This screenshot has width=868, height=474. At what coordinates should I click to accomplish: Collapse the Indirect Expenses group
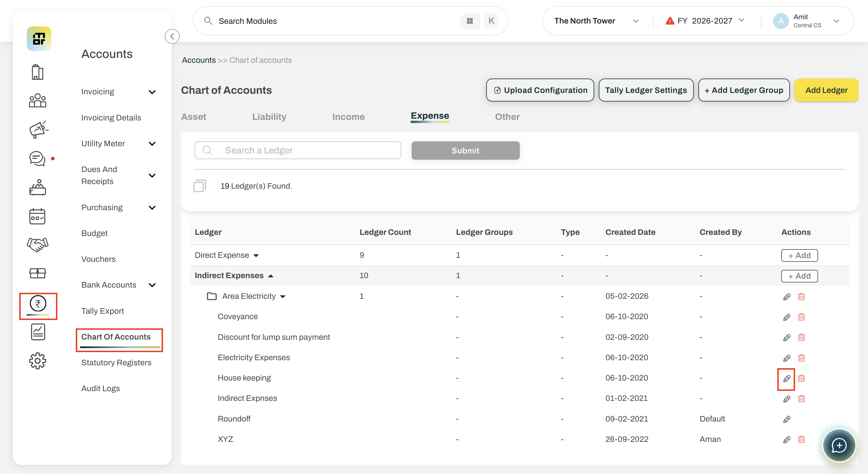[271, 276]
